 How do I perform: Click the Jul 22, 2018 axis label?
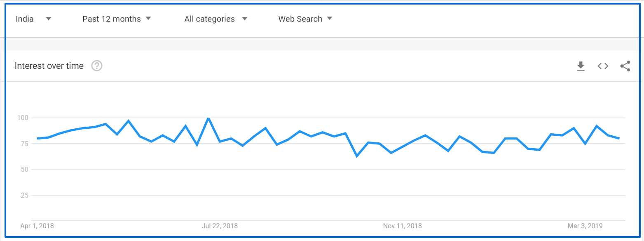220,226
